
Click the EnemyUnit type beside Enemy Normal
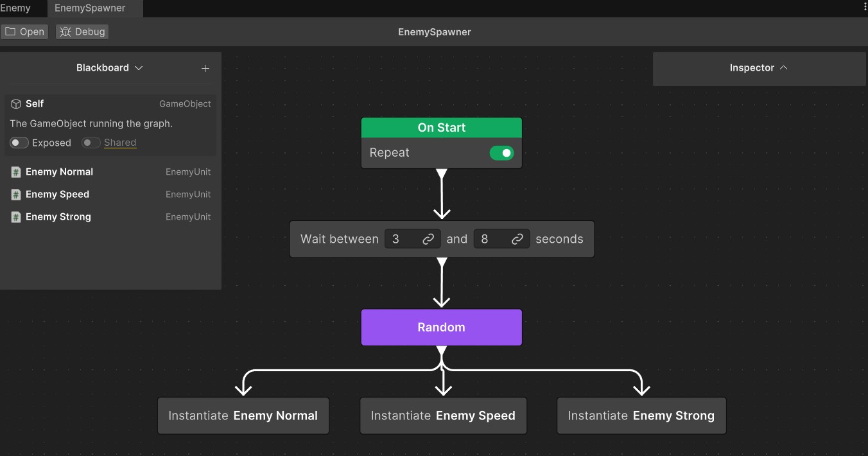[x=188, y=172]
